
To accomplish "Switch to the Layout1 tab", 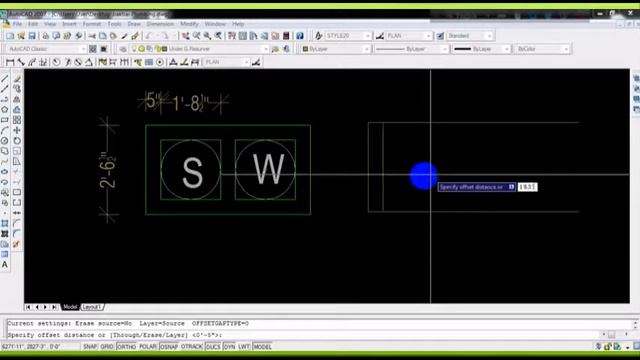I will 91,307.
